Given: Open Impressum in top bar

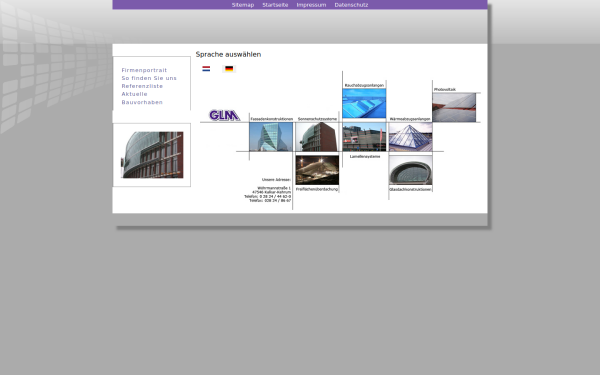Looking at the screenshot, I should pos(311,5).
